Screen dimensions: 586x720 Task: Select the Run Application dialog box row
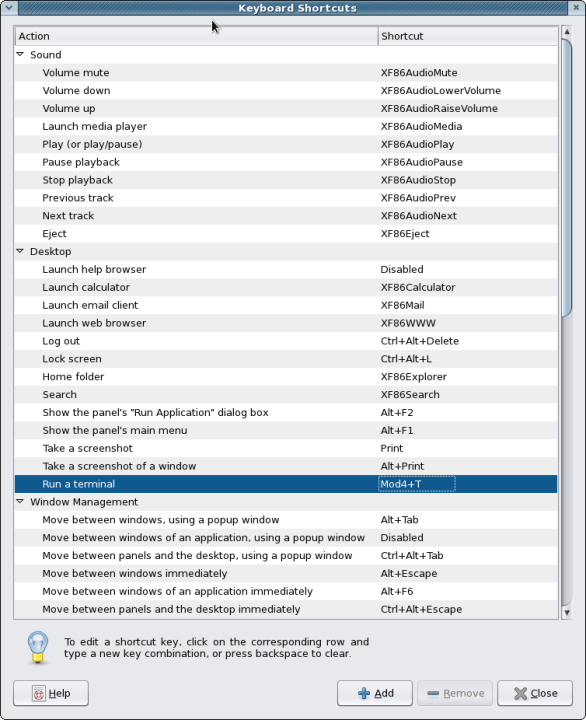(x=286, y=413)
